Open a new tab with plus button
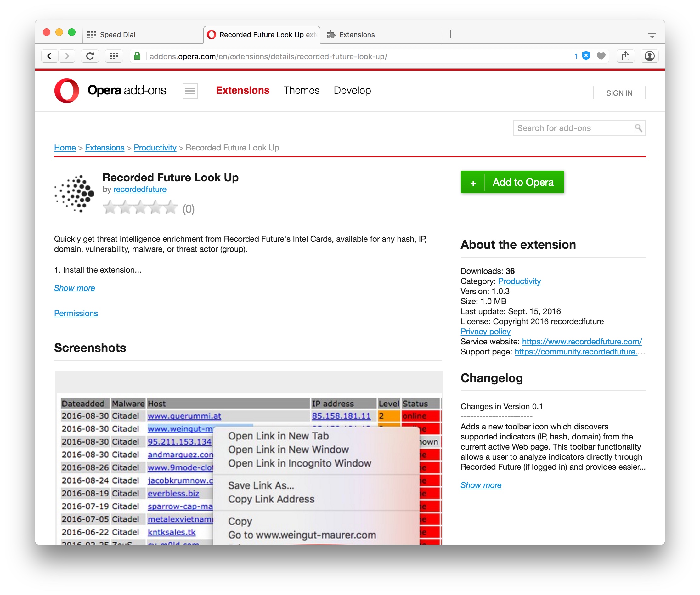The width and height of the screenshot is (700, 595). coord(450,34)
